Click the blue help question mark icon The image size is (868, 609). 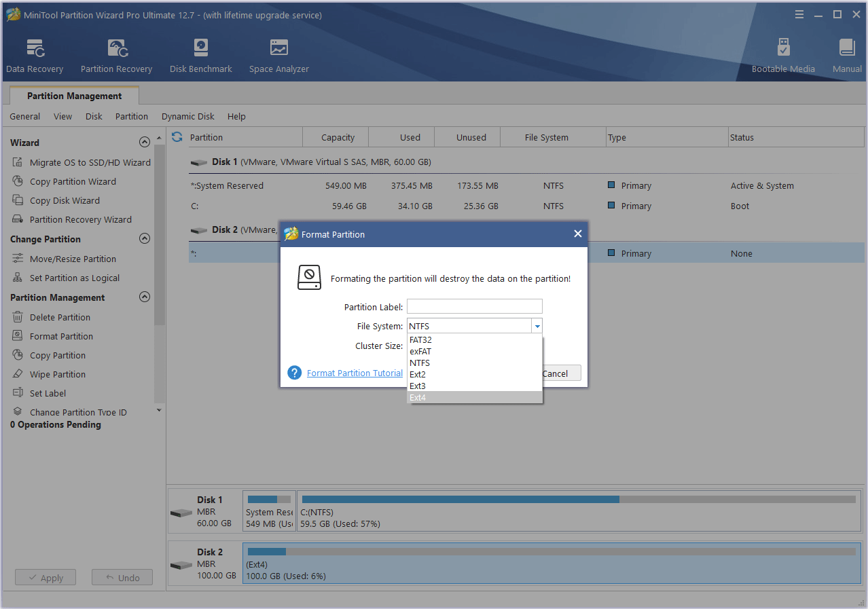pos(294,373)
